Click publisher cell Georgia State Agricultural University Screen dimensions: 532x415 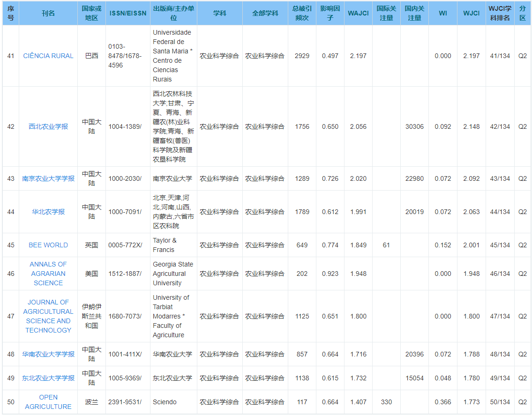173,274
